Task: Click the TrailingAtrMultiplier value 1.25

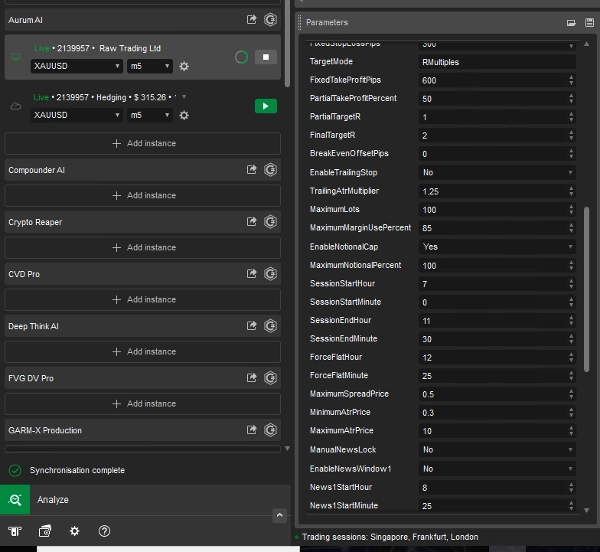Action: (x=430, y=191)
